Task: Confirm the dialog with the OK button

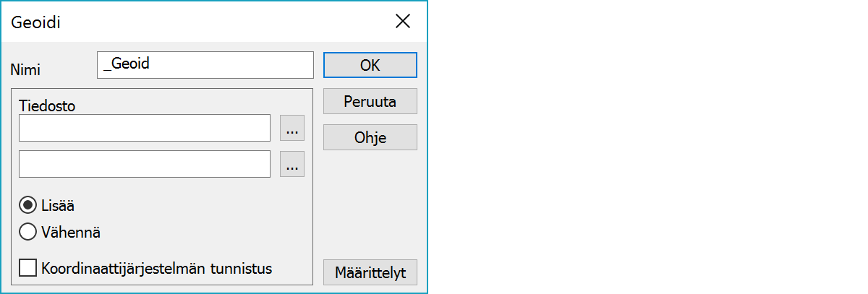Action: click(x=370, y=64)
